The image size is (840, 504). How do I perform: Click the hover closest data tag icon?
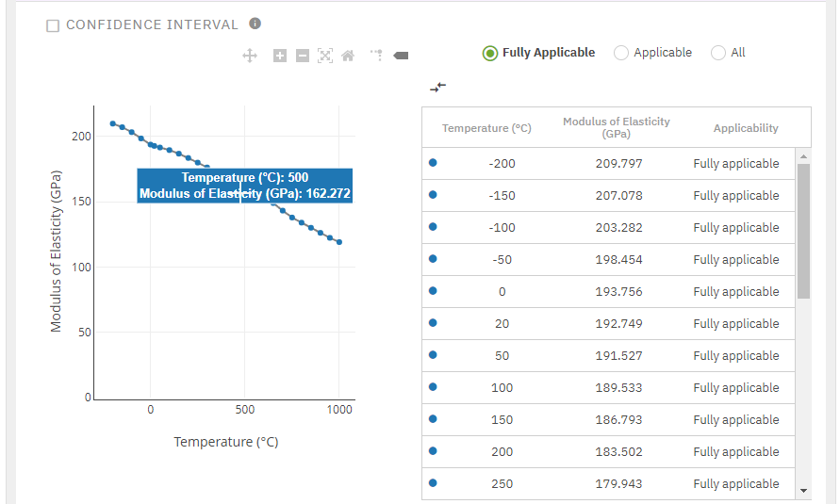point(401,56)
